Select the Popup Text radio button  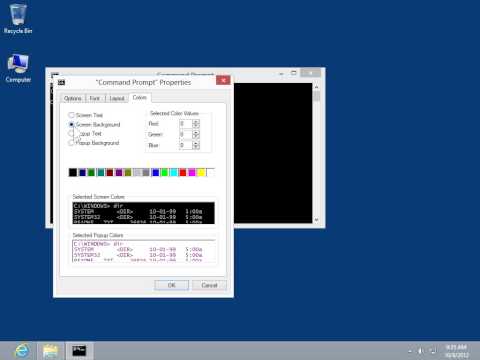(71, 134)
